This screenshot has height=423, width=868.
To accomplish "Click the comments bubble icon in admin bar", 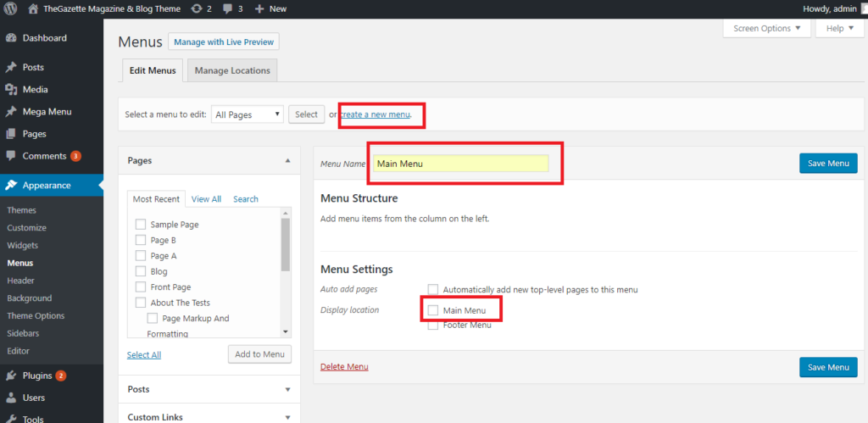I will coord(229,8).
